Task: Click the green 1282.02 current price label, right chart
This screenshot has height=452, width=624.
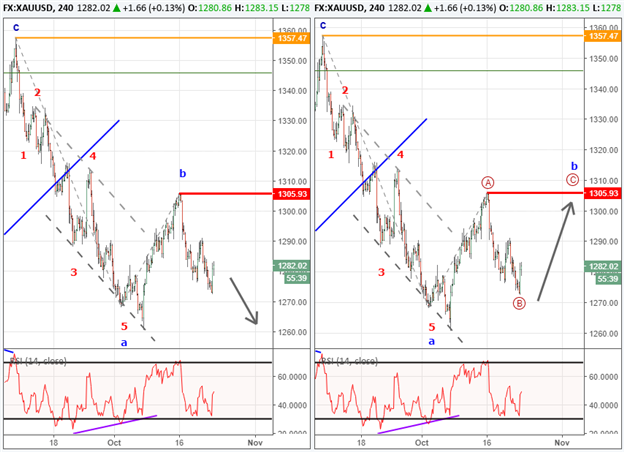Action: (x=603, y=267)
